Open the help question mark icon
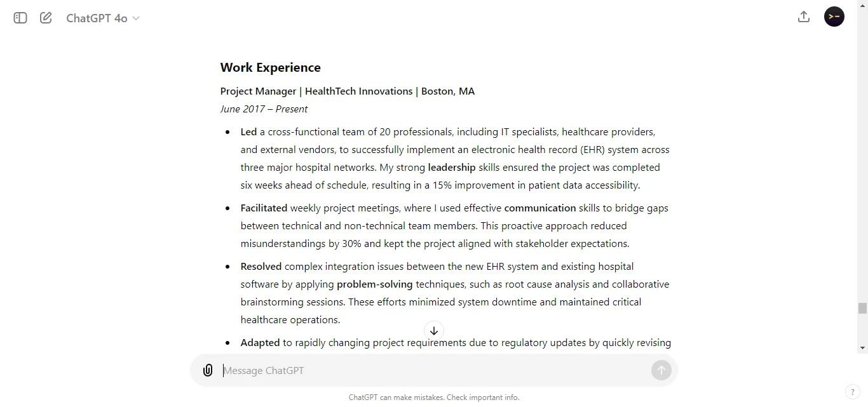 click(x=852, y=392)
